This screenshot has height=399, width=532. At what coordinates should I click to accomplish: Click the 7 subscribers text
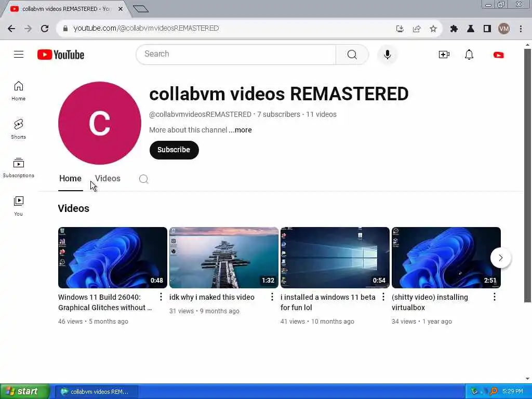278,114
